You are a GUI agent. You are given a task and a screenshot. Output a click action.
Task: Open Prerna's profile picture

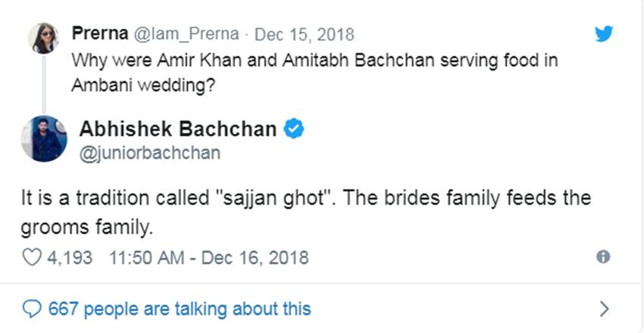43,39
